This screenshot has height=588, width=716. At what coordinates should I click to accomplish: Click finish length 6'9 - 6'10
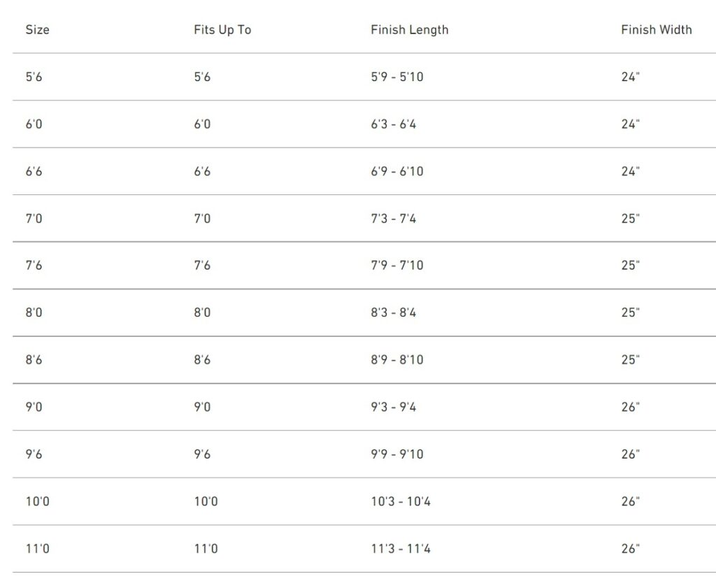[x=396, y=171]
